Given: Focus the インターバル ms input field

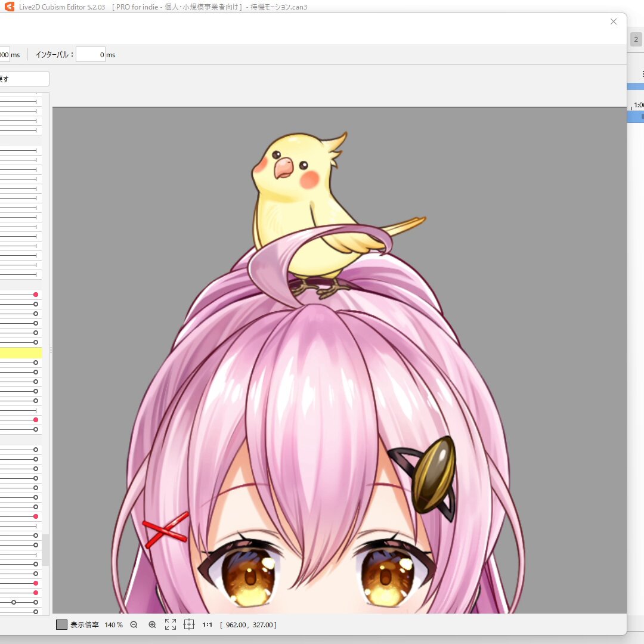Looking at the screenshot, I should click(91, 55).
